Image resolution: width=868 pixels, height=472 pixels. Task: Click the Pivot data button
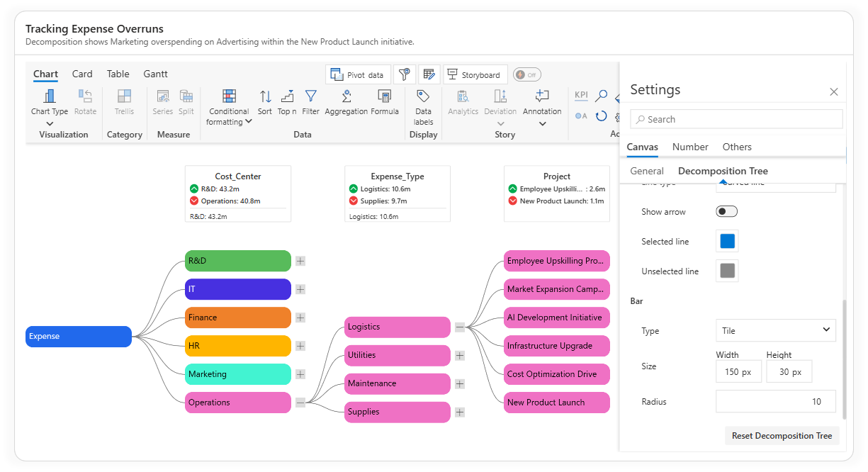358,74
